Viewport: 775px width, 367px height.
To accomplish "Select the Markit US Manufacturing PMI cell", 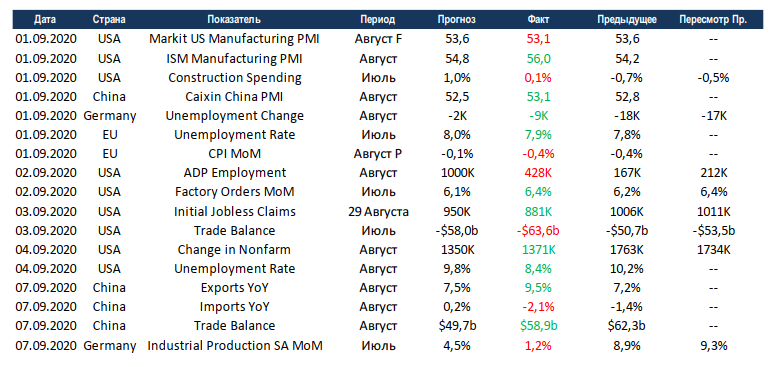I will click(234, 39).
